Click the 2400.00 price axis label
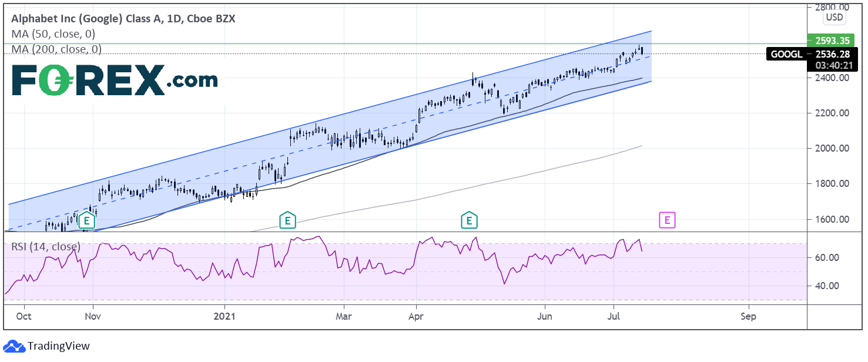 tap(831, 78)
